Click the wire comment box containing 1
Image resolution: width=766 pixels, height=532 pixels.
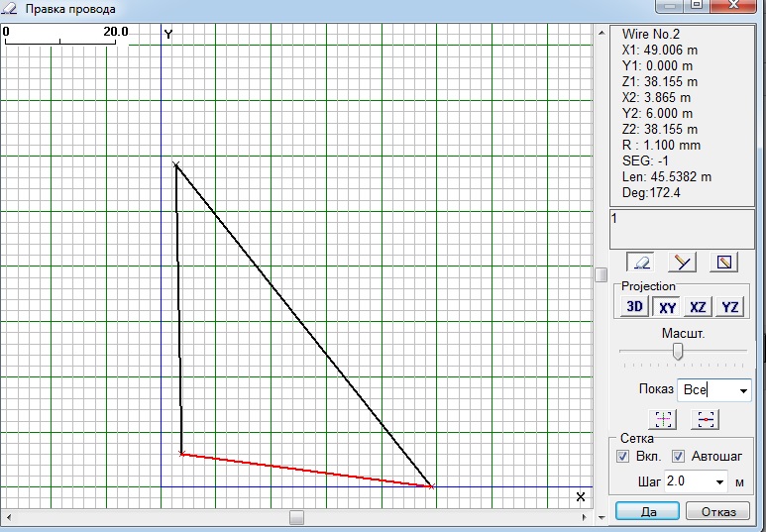tap(682, 230)
